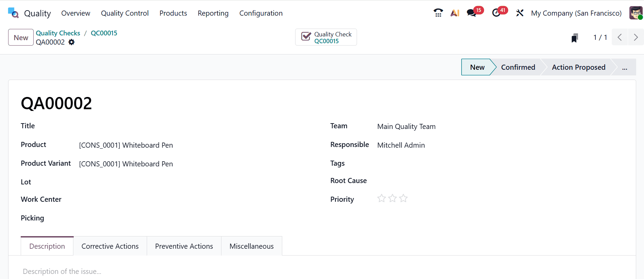Viewport: 644px width, 279px height.
Task: Set the stage to Confirmed
Action: click(x=518, y=67)
